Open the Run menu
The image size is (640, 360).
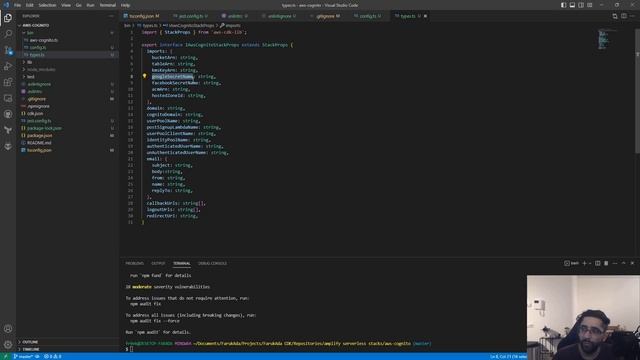[91, 5]
